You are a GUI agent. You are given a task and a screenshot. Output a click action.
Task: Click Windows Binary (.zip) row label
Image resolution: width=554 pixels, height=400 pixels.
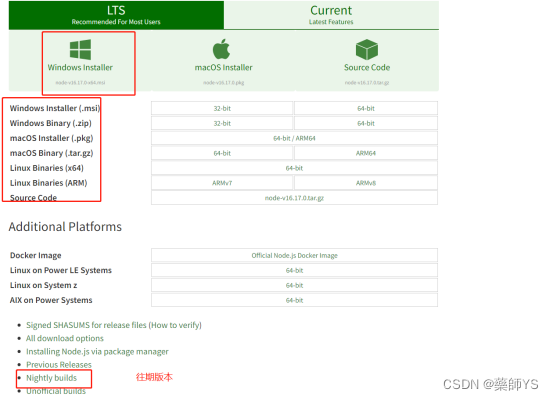(51, 123)
